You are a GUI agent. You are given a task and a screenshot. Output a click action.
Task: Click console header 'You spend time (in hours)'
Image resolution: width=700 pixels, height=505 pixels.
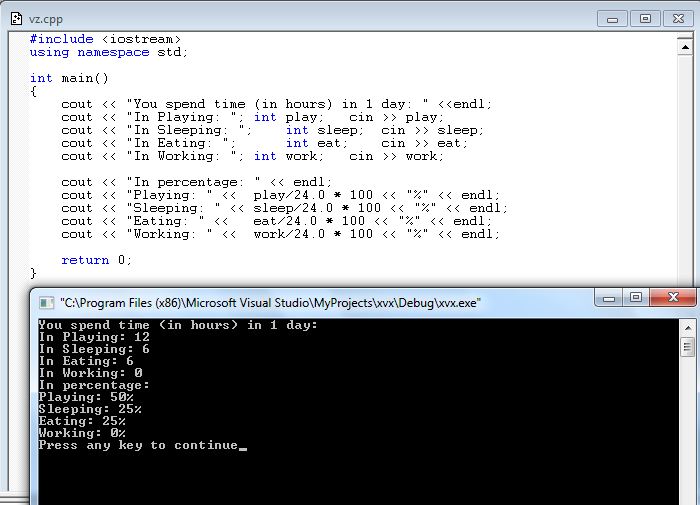click(138, 325)
